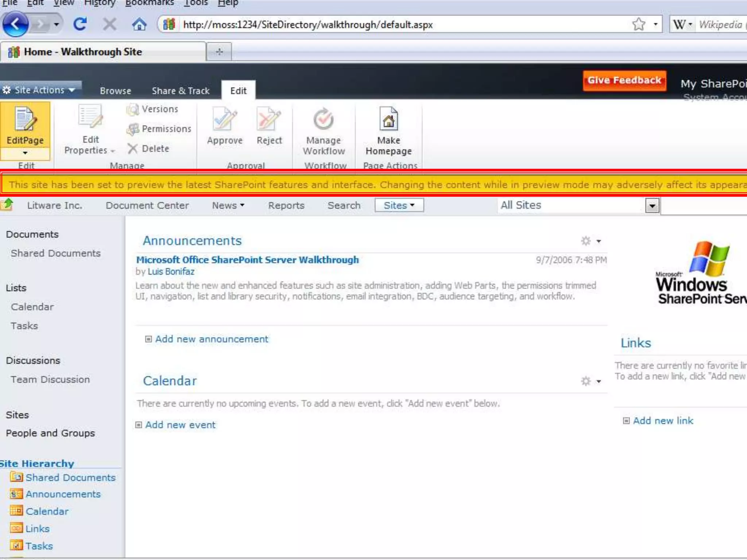
Task: Switch to Share & Track tab
Action: [x=181, y=91]
